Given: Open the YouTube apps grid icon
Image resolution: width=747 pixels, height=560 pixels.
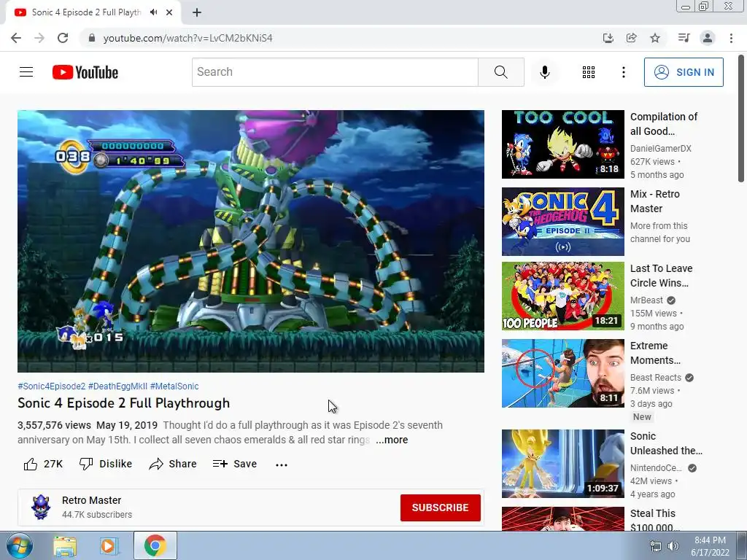Looking at the screenshot, I should tap(589, 72).
